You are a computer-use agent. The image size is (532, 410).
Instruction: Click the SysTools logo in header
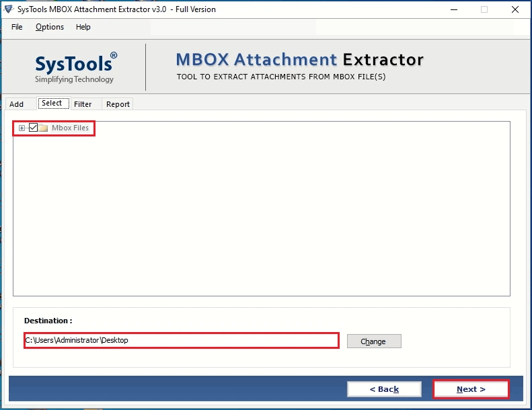(76, 67)
